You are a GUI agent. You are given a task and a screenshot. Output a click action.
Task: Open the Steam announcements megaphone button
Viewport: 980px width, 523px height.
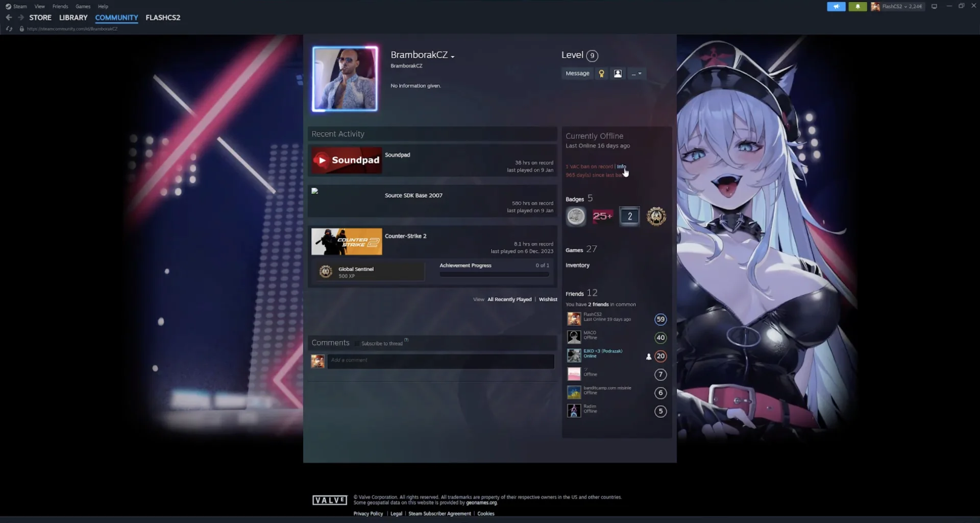tap(836, 7)
